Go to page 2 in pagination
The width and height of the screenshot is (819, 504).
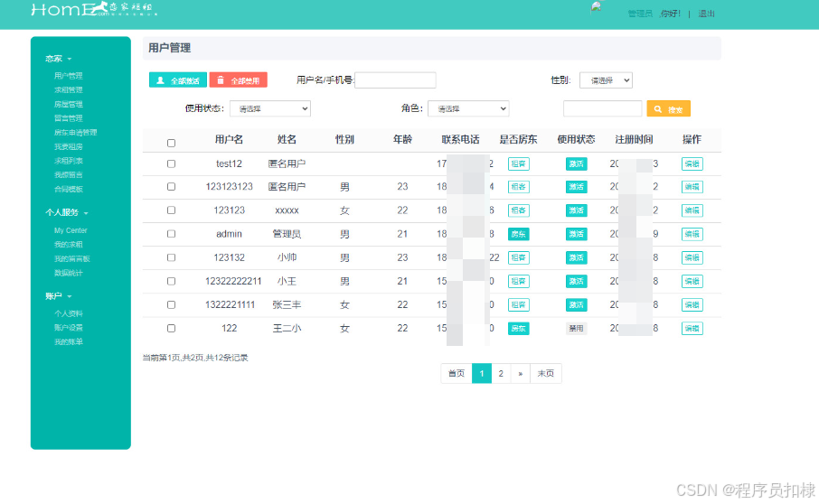501,374
